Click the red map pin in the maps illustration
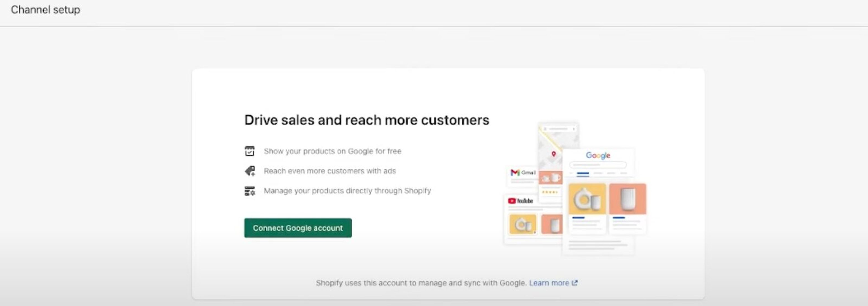 [x=554, y=154]
